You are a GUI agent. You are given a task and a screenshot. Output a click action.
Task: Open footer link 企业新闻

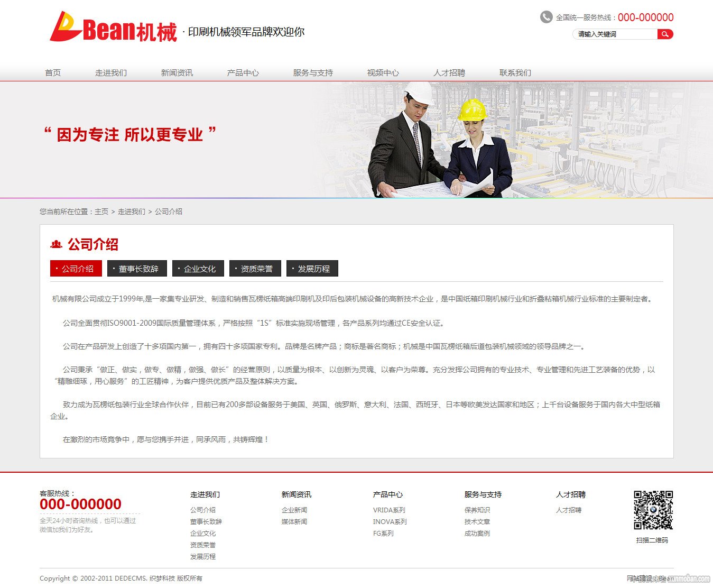point(294,510)
